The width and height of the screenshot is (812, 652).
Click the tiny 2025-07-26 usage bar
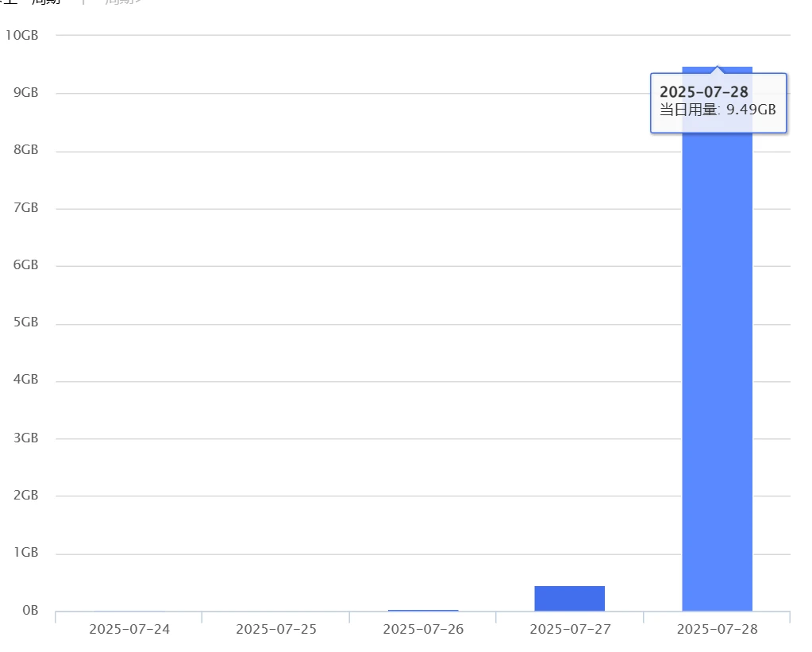[x=422, y=610]
